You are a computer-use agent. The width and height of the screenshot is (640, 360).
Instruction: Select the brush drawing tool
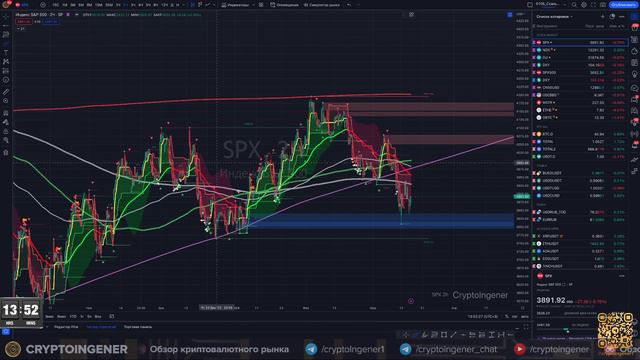pyautogui.click(x=6, y=44)
